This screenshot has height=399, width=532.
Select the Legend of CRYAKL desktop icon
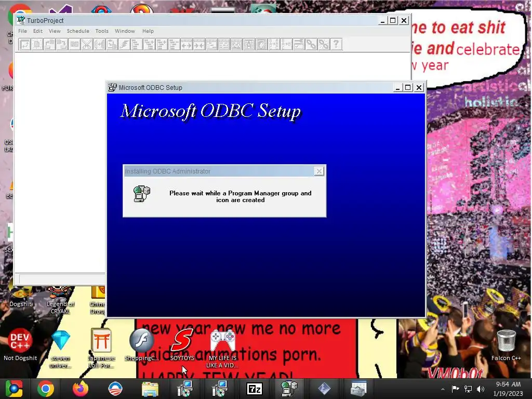(x=60, y=300)
